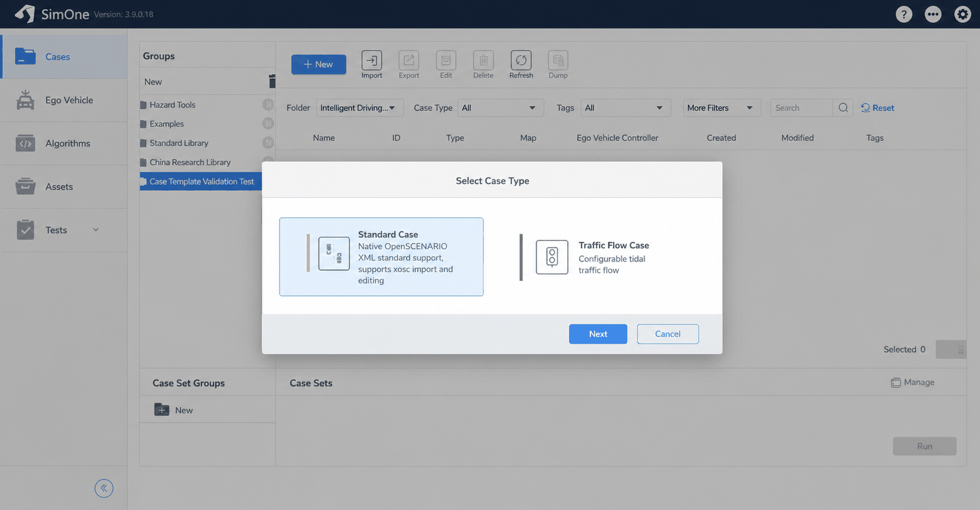Open the Case Type dropdown
This screenshot has height=510, width=980.
(501, 108)
